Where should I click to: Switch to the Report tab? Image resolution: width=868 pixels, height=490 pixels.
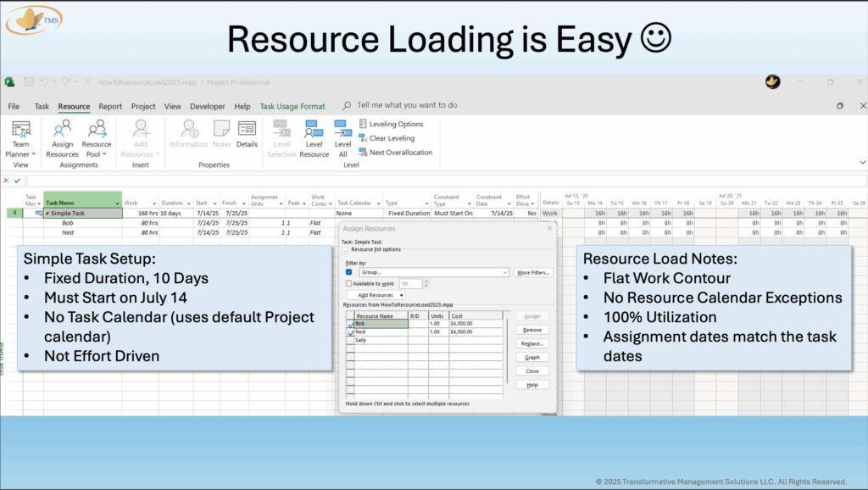(110, 106)
